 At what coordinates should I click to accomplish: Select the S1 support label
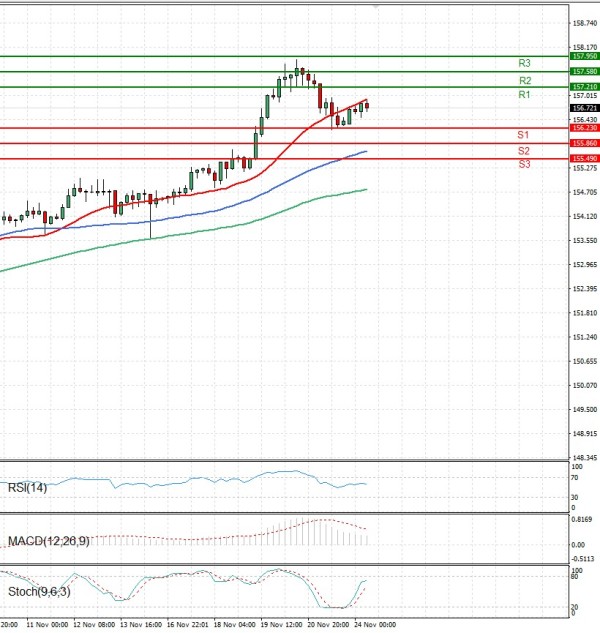523,134
